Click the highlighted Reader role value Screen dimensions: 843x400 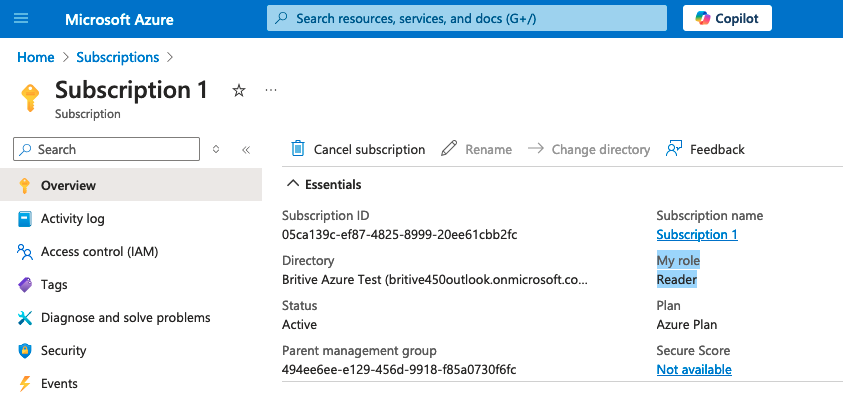[676, 280]
